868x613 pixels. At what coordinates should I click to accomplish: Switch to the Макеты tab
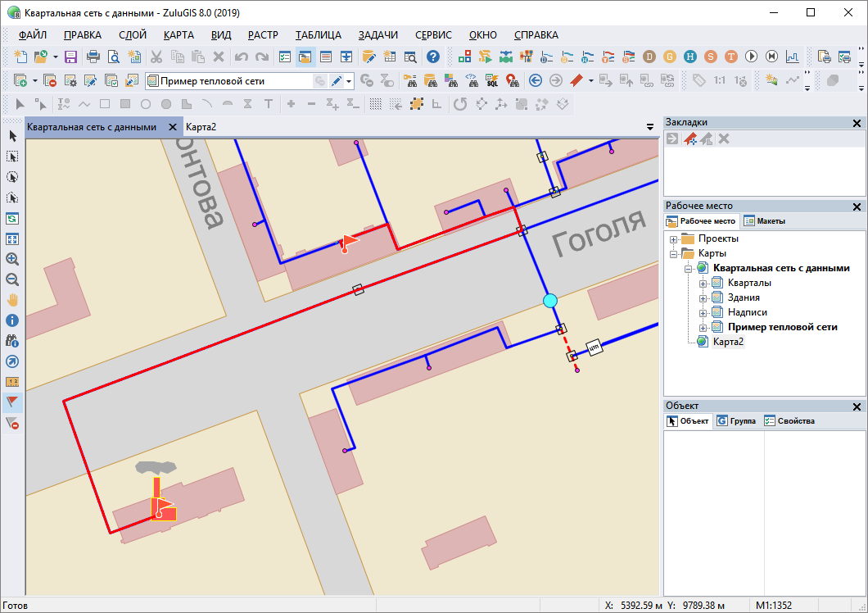pyautogui.click(x=765, y=221)
